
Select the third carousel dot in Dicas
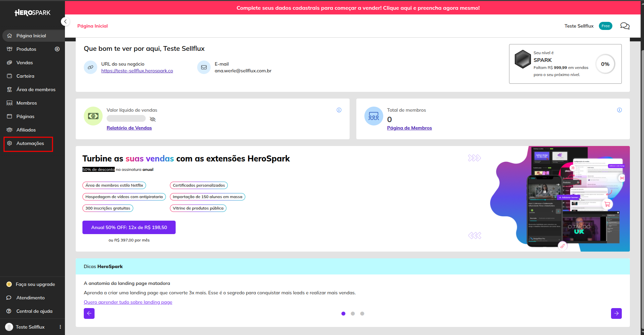362,313
